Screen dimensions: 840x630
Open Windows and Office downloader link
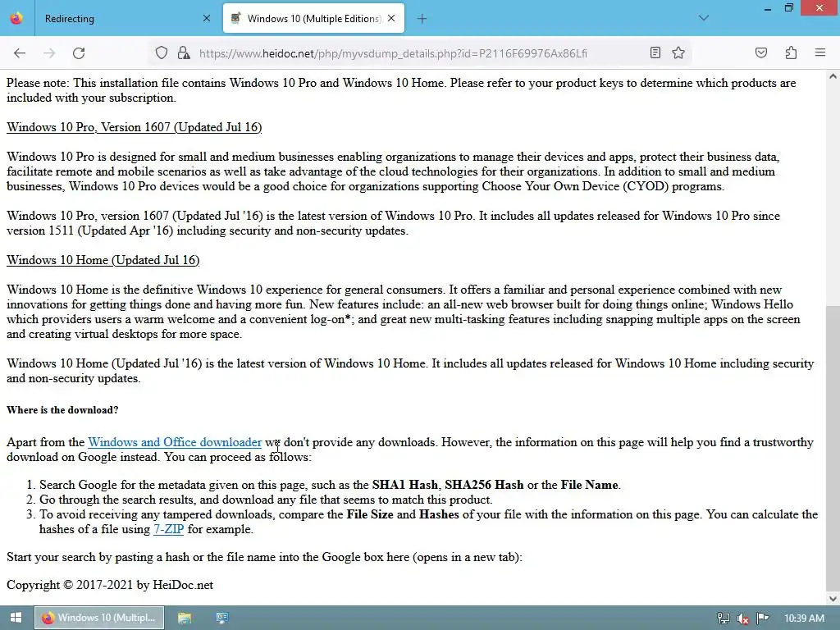(x=175, y=442)
